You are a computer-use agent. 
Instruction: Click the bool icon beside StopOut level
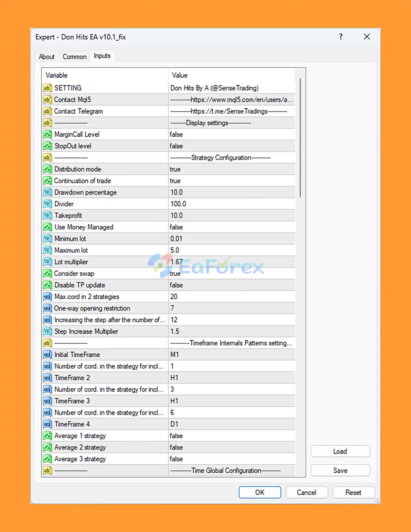(47, 146)
